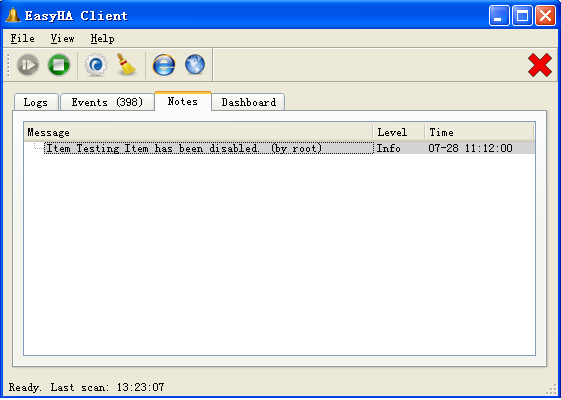Click the large red X icon
The width and height of the screenshot is (561, 400).
tap(540, 65)
